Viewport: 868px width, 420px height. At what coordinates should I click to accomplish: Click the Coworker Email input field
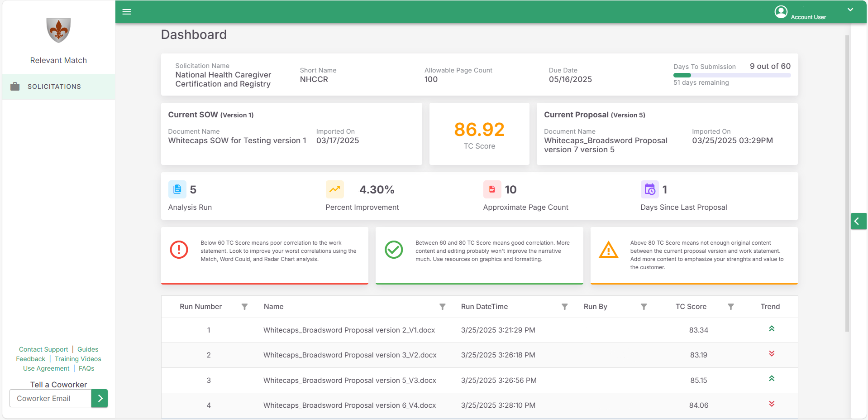pyautogui.click(x=50, y=398)
